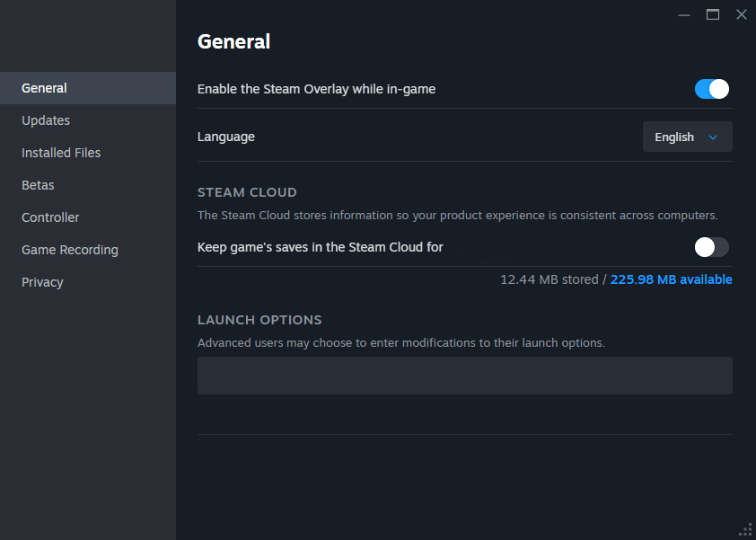The image size is (756, 540).
Task: Close the properties window
Action: pyautogui.click(x=741, y=14)
